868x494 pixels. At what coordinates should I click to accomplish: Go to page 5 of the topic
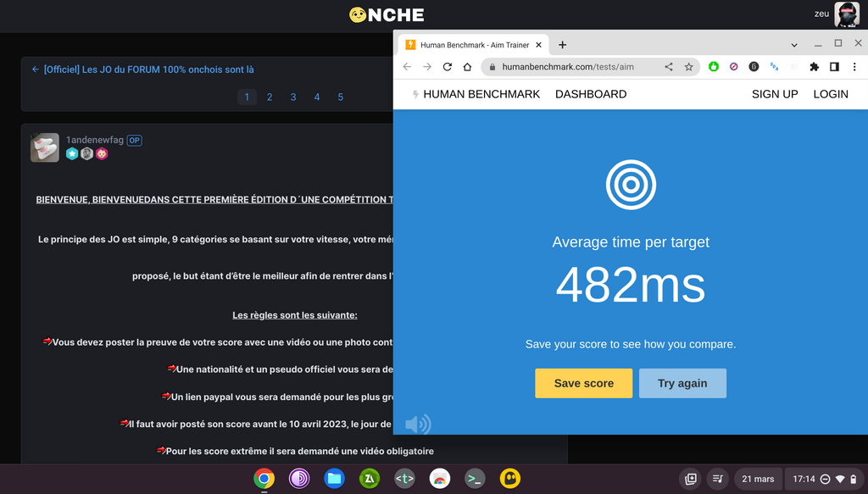pos(341,97)
